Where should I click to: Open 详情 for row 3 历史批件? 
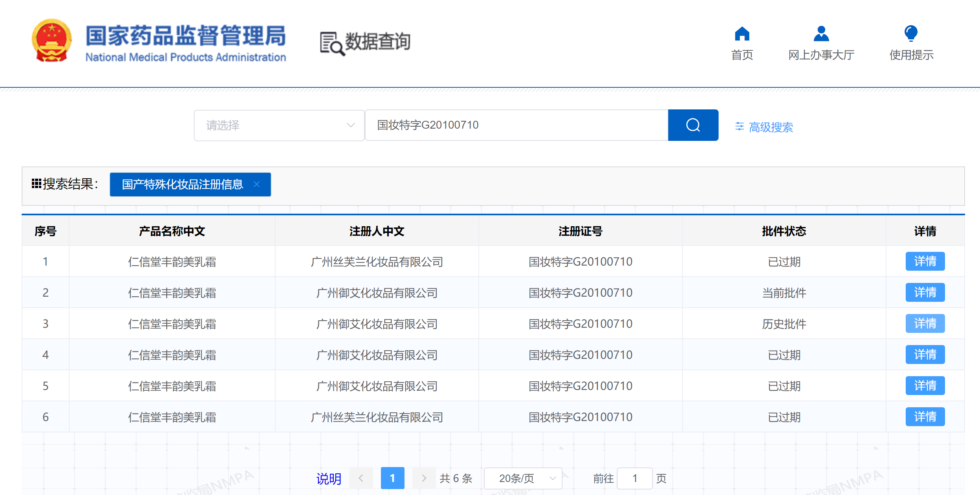(925, 323)
